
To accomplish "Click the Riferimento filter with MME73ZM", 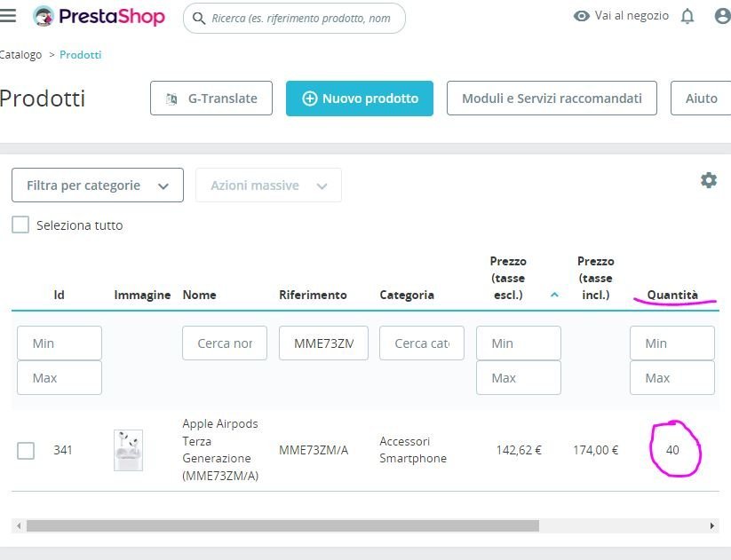I will [x=323, y=343].
